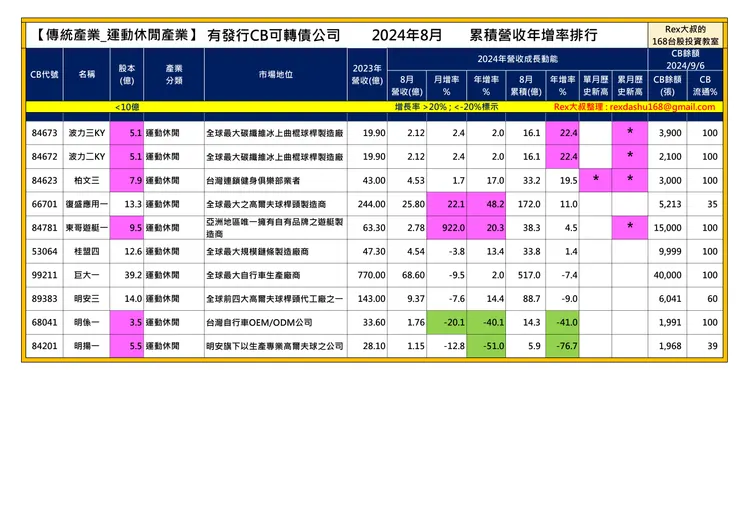Click the <10億 note in yellow bar

127,107
